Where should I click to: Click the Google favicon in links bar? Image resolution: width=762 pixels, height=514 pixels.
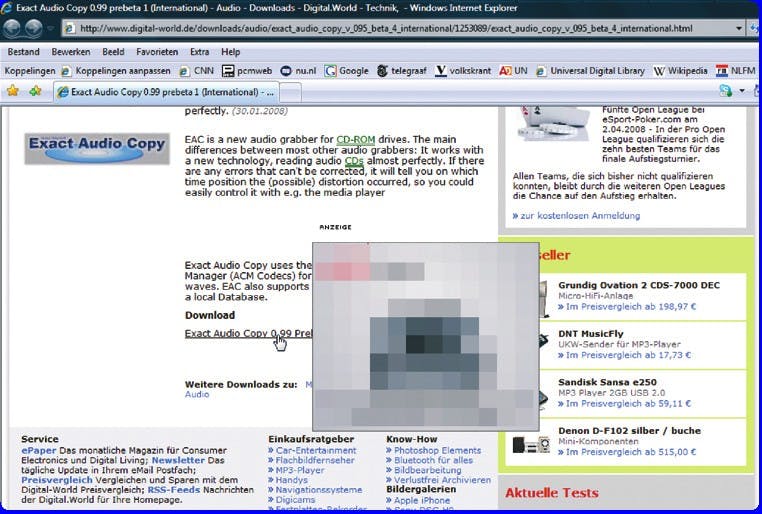click(330, 71)
